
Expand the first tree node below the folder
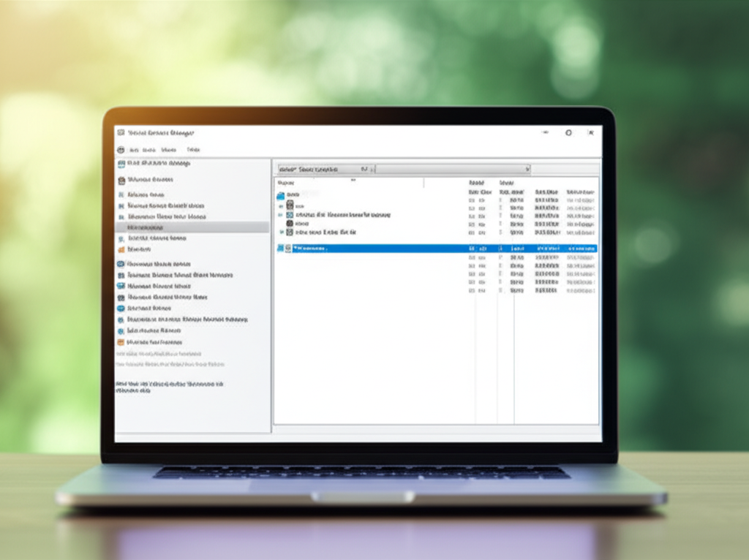(x=281, y=206)
